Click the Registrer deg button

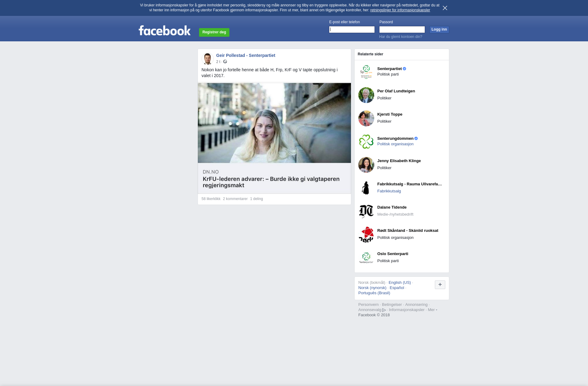pyautogui.click(x=214, y=32)
